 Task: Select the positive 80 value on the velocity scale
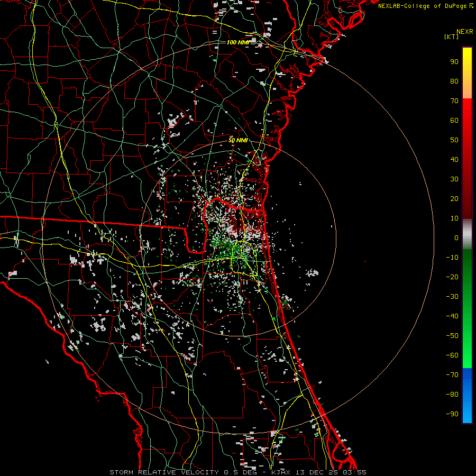pyautogui.click(x=454, y=81)
